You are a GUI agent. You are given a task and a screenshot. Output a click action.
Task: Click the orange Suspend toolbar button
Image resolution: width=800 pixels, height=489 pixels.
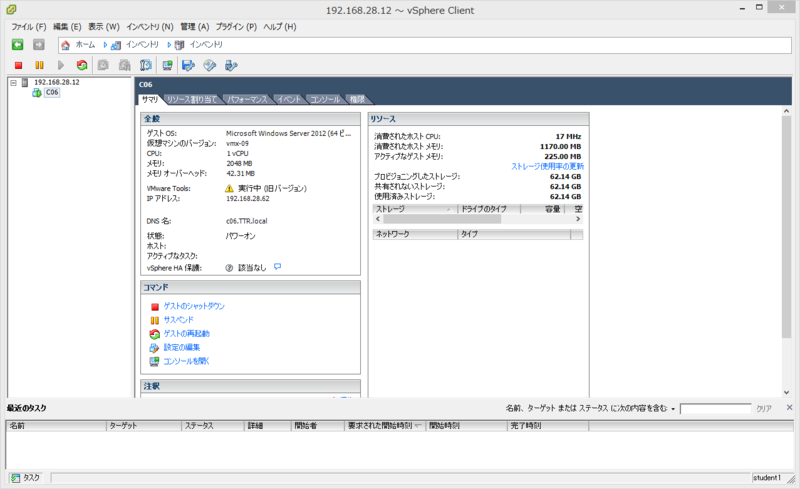[39, 65]
